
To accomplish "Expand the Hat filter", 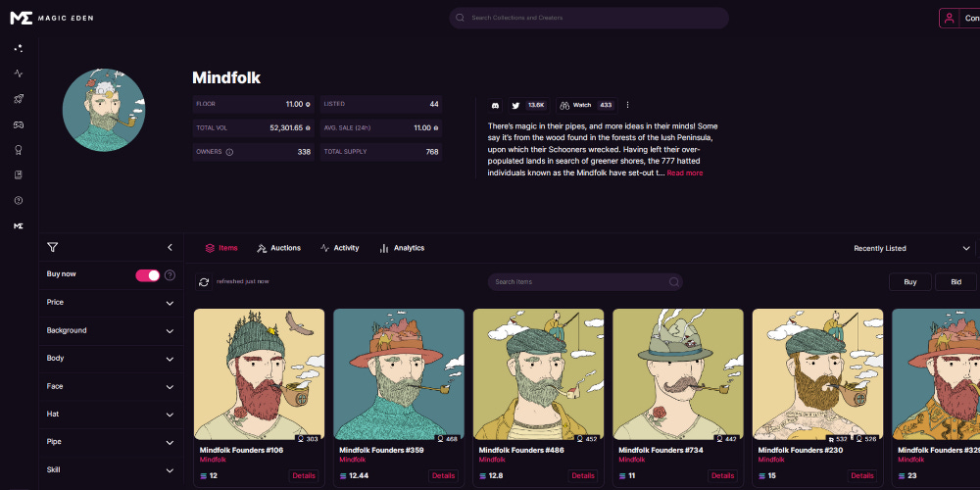I will pyautogui.click(x=111, y=414).
